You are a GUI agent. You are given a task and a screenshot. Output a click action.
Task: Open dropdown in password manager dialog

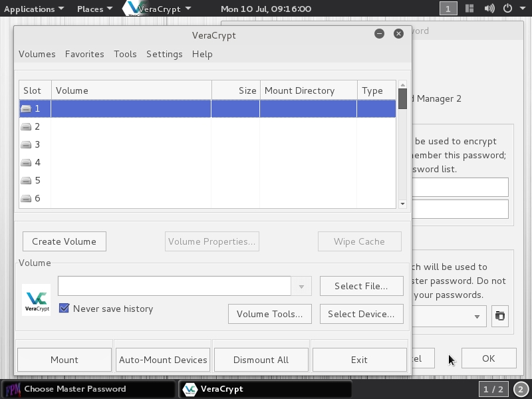click(x=477, y=317)
